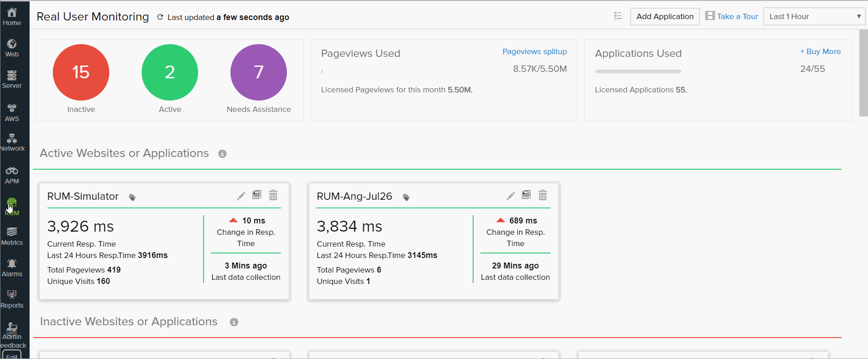Open the list view icon beside Add Application
868x359 pixels.
point(618,16)
